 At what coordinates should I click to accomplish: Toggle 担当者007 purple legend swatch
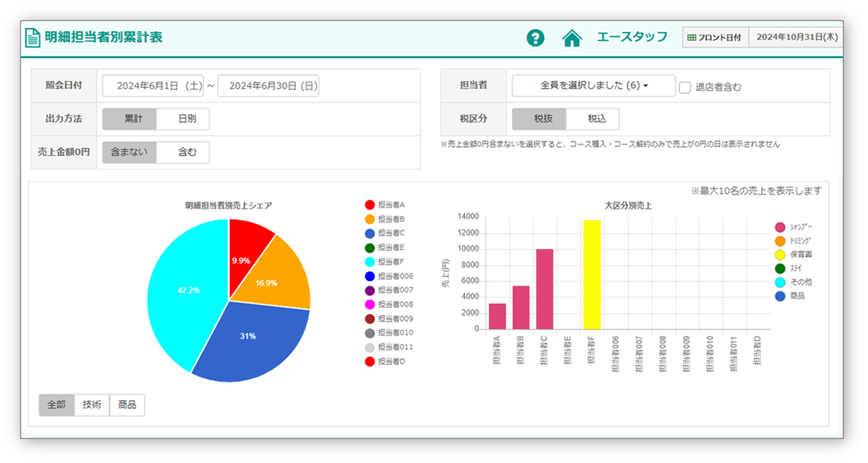pyautogui.click(x=370, y=290)
